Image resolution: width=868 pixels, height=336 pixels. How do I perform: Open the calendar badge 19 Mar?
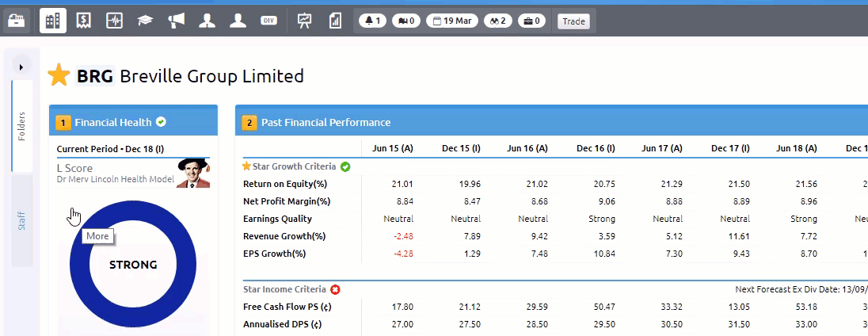pos(452,21)
